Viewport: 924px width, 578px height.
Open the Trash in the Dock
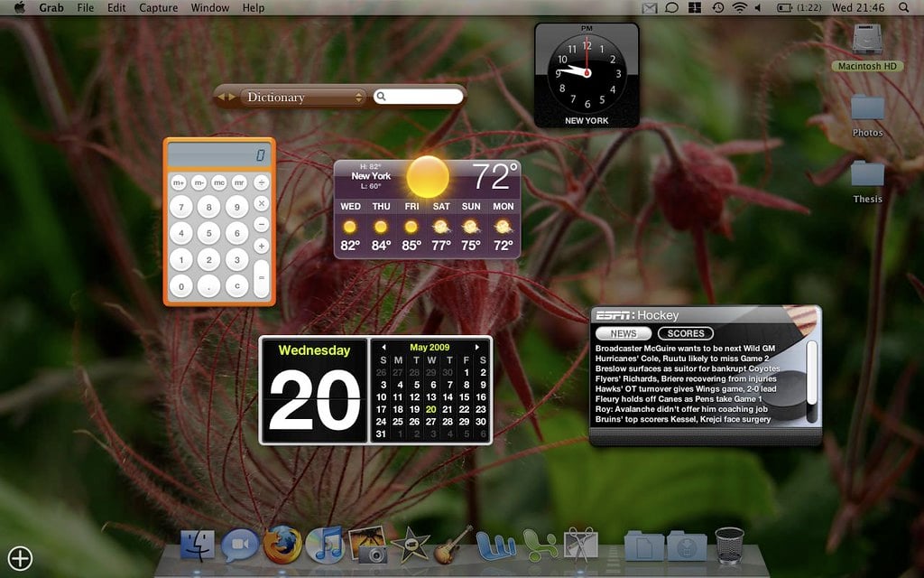click(729, 545)
